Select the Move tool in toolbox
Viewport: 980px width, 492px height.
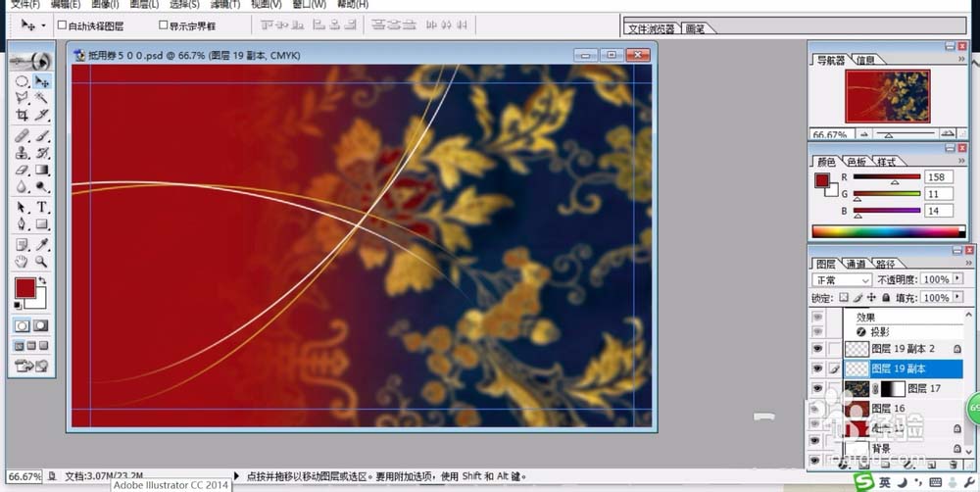[x=42, y=81]
